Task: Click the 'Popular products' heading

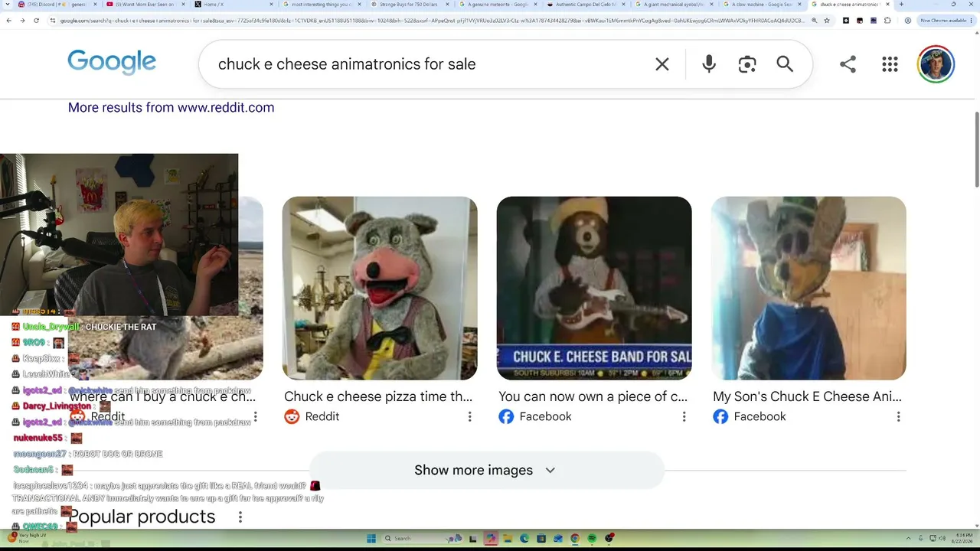Action: click(142, 517)
